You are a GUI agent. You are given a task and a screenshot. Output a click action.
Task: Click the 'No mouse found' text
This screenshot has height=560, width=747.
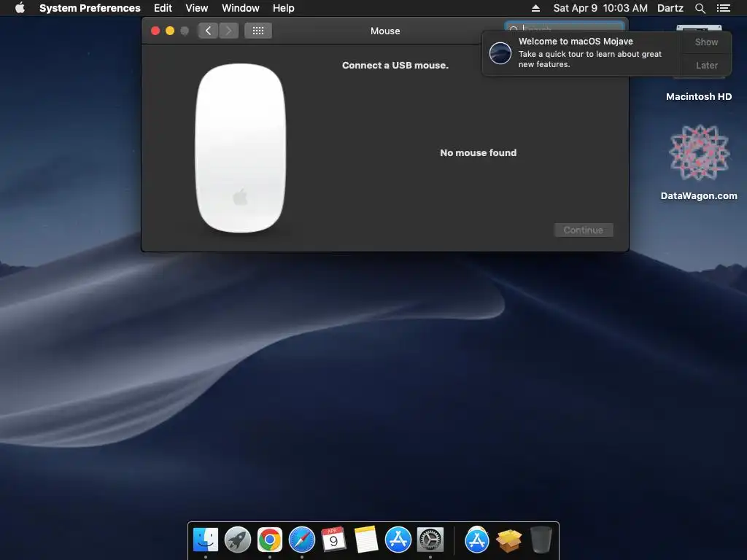[x=479, y=153]
